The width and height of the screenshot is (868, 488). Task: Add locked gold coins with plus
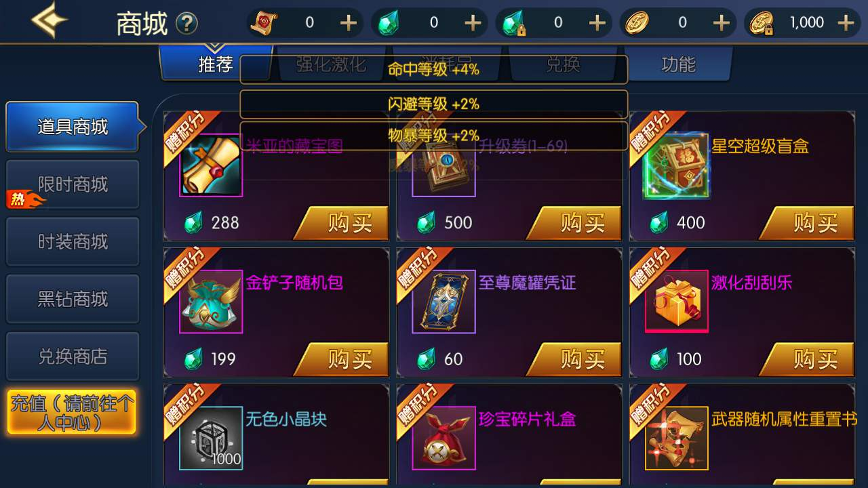click(846, 23)
